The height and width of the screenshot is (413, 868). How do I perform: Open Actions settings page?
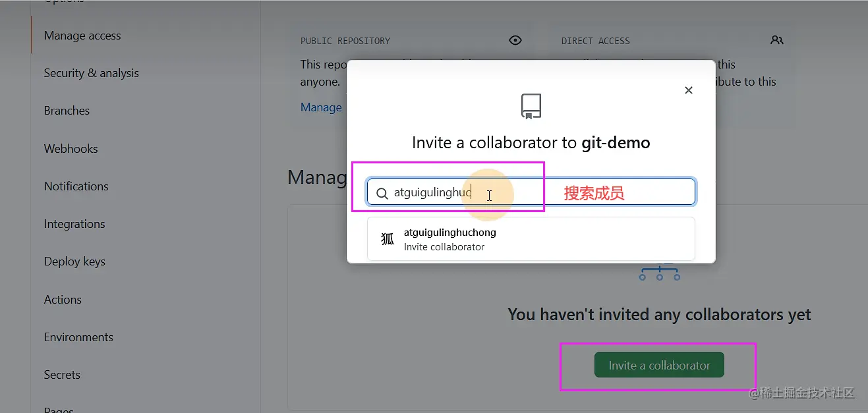click(x=63, y=300)
